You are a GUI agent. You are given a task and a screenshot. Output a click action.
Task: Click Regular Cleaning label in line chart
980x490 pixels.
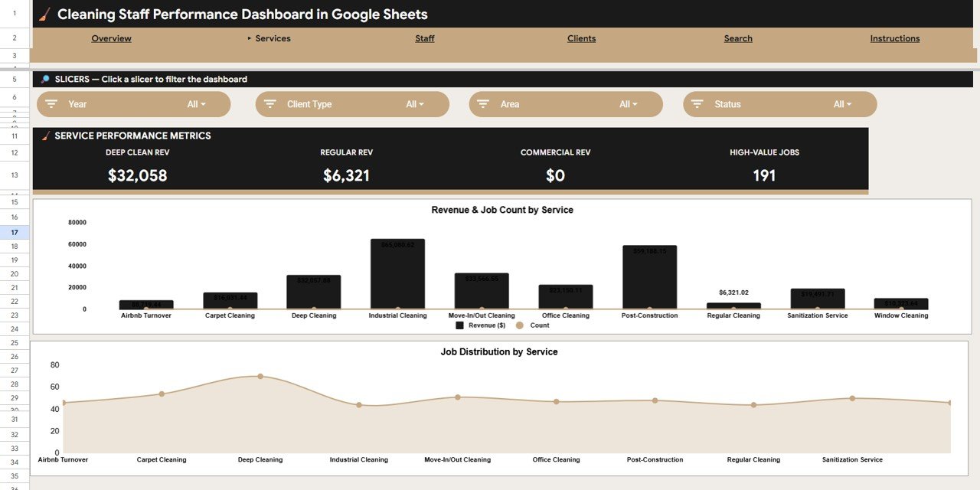[753, 460]
